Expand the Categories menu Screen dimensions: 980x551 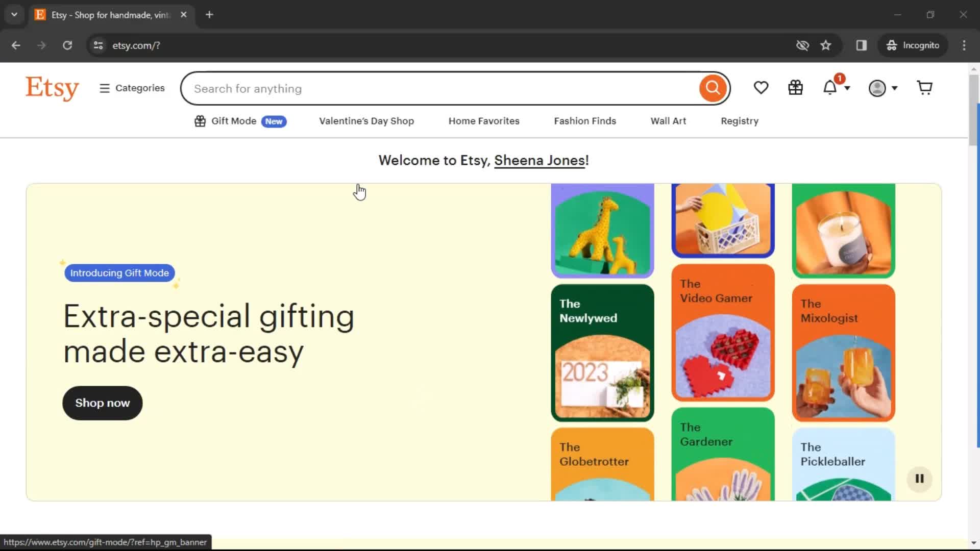pos(132,88)
